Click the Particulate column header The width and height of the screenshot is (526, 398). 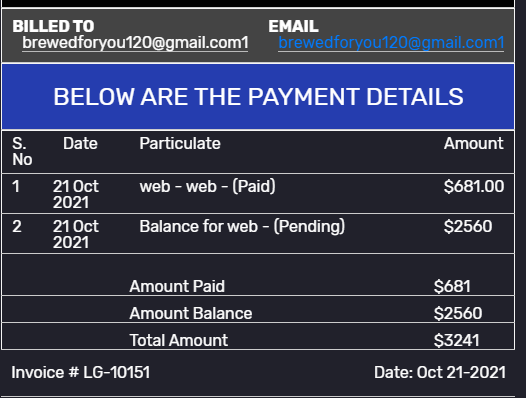[x=180, y=143]
